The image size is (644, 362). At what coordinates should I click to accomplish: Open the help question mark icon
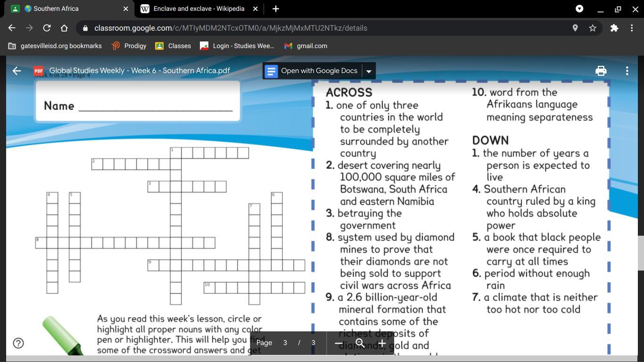point(18,343)
